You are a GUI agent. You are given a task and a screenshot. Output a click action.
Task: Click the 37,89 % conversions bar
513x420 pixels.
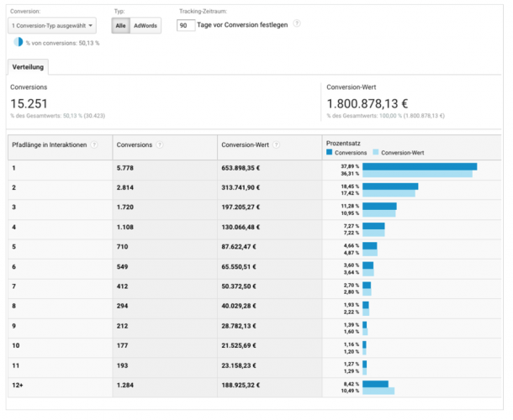(420, 166)
